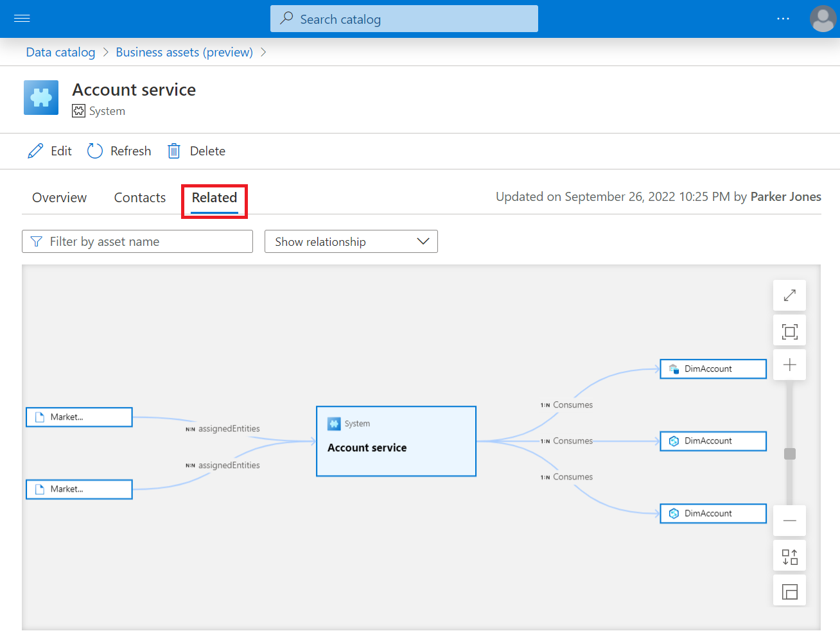Go to Data catalog breadcrumb

(x=60, y=52)
